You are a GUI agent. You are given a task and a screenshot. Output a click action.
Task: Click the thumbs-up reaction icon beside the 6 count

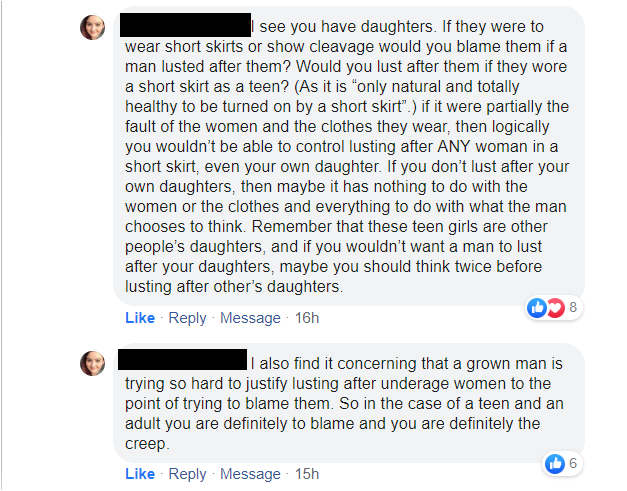click(x=554, y=463)
